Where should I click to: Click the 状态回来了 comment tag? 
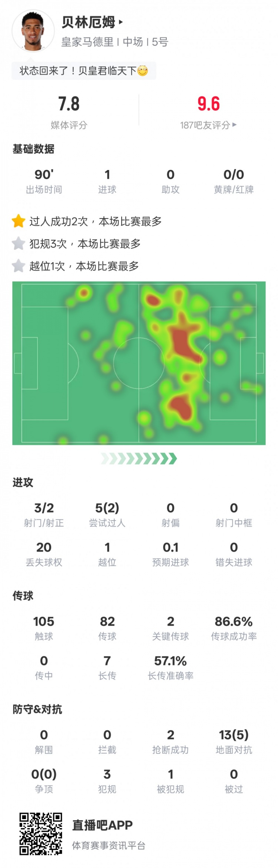click(x=84, y=70)
